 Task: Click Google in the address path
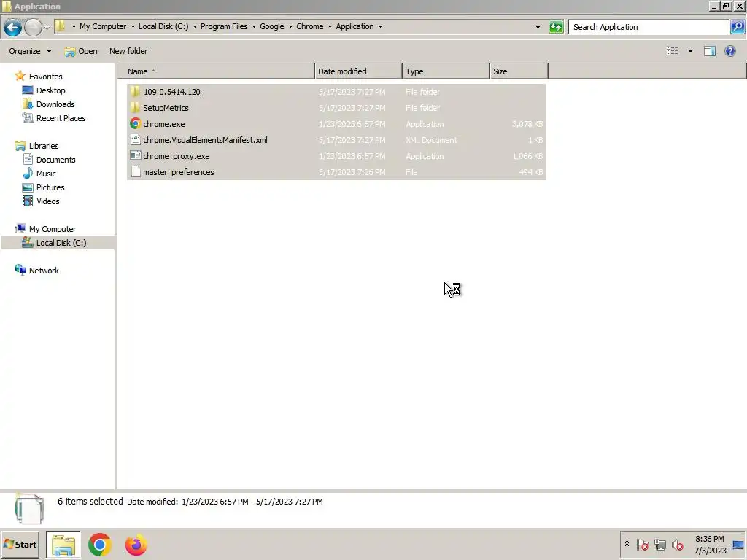pos(272,26)
